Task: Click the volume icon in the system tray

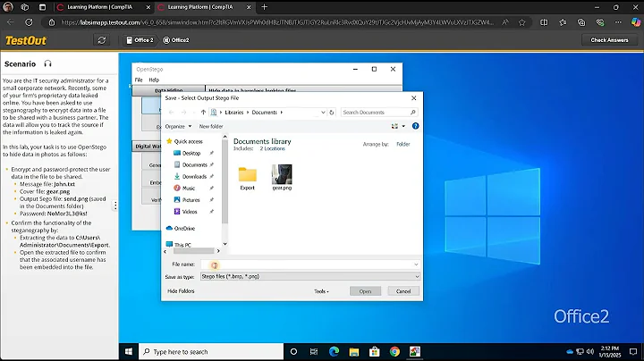Action: tap(590, 351)
